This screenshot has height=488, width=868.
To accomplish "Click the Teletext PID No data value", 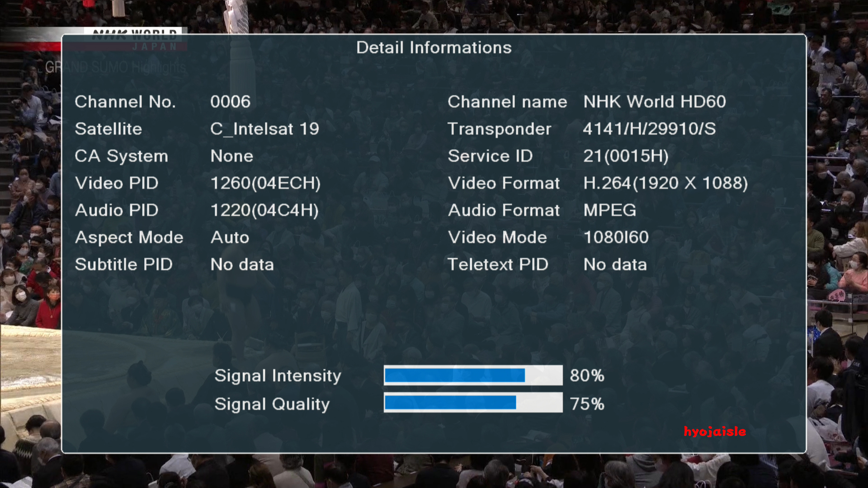I will pos(615,265).
